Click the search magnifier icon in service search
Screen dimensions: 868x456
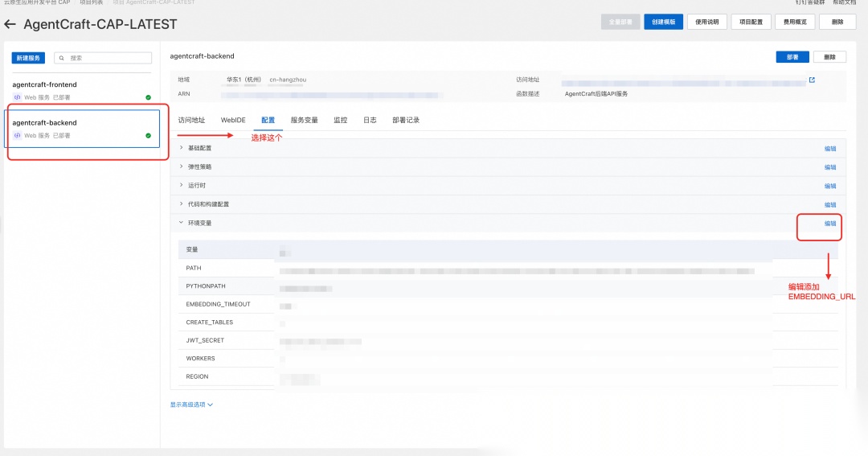click(61, 58)
